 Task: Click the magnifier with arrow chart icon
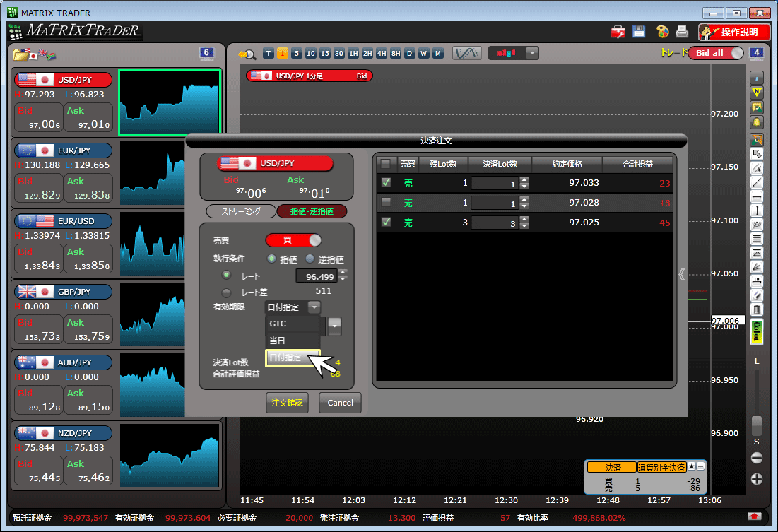tap(247, 54)
